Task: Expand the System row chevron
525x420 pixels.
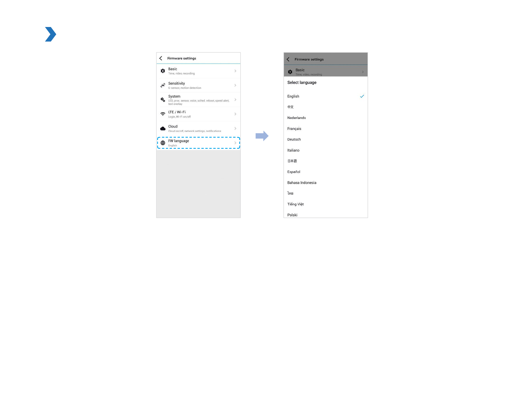Action: [x=235, y=100]
